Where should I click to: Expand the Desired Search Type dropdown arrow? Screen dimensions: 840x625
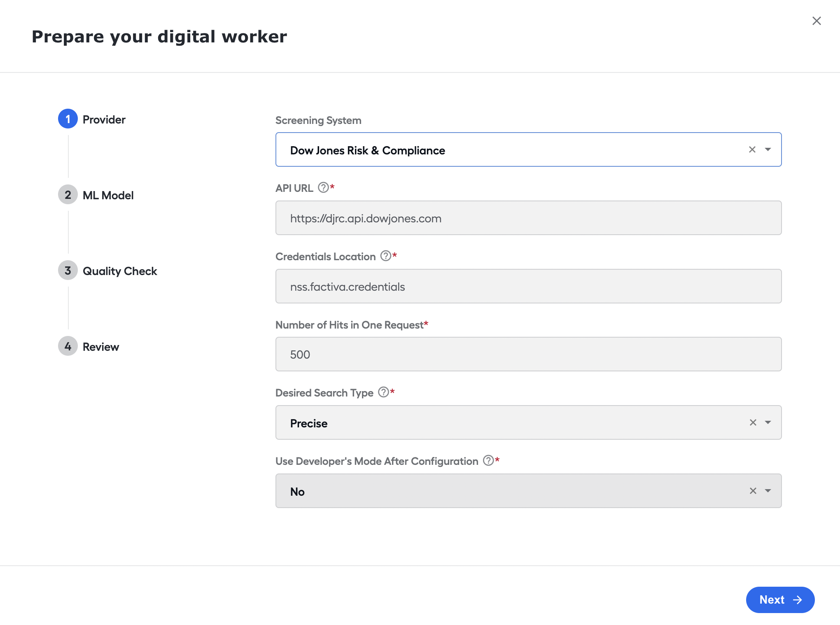click(x=768, y=422)
